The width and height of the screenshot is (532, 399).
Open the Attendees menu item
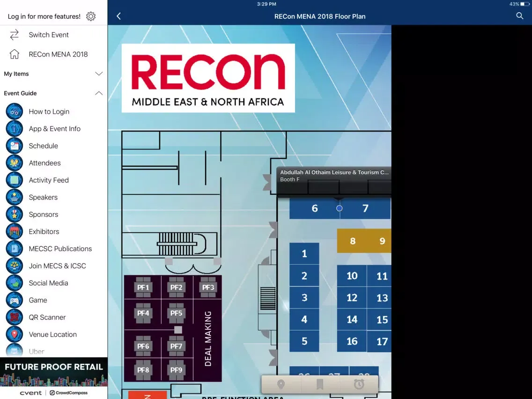[53, 163]
